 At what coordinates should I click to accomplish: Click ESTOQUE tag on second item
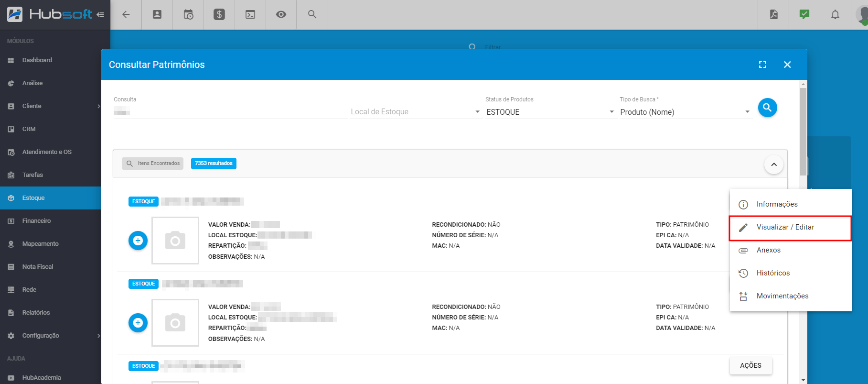pyautogui.click(x=143, y=284)
